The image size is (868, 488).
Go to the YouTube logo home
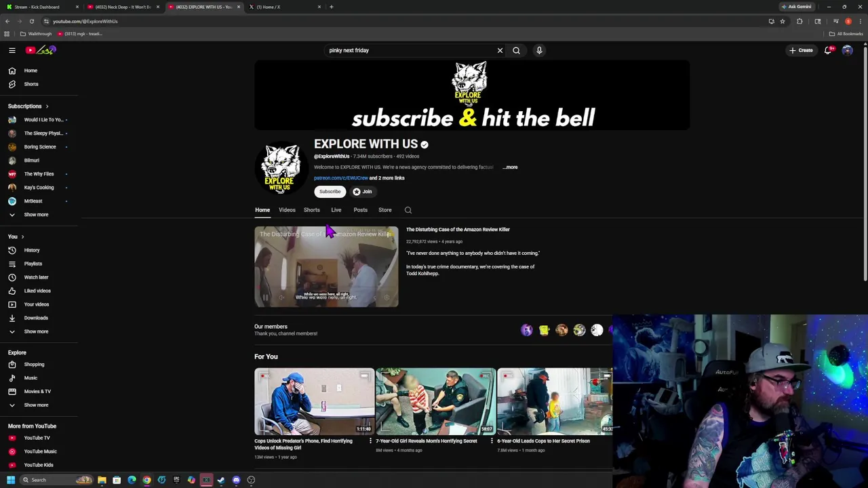coord(41,50)
